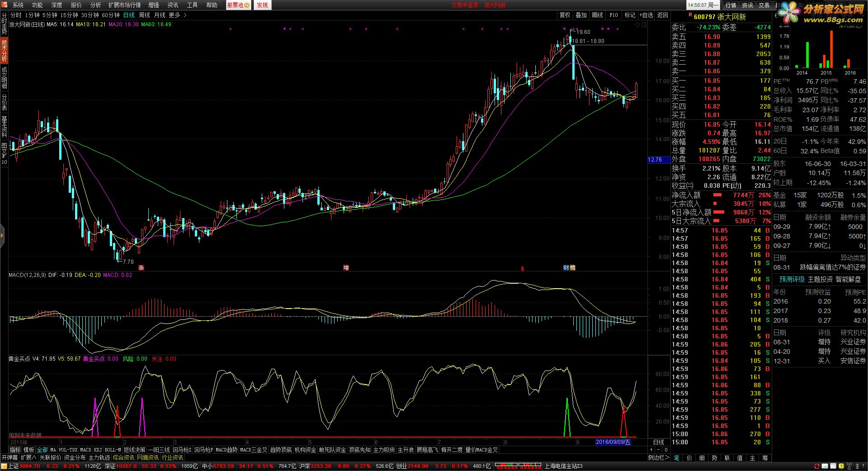Add stock via +自选 button
Viewport: 868px width, 471px height.
point(646,15)
